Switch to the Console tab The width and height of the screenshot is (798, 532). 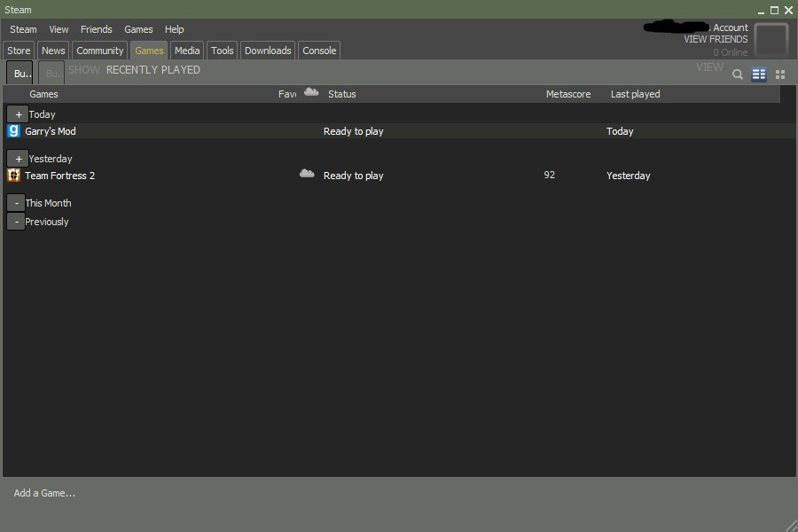(319, 51)
